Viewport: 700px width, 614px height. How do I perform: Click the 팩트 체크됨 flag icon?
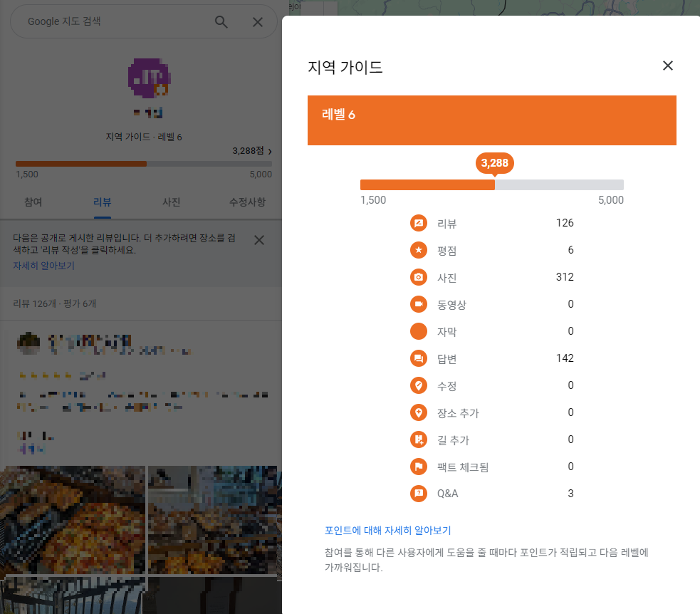click(418, 467)
